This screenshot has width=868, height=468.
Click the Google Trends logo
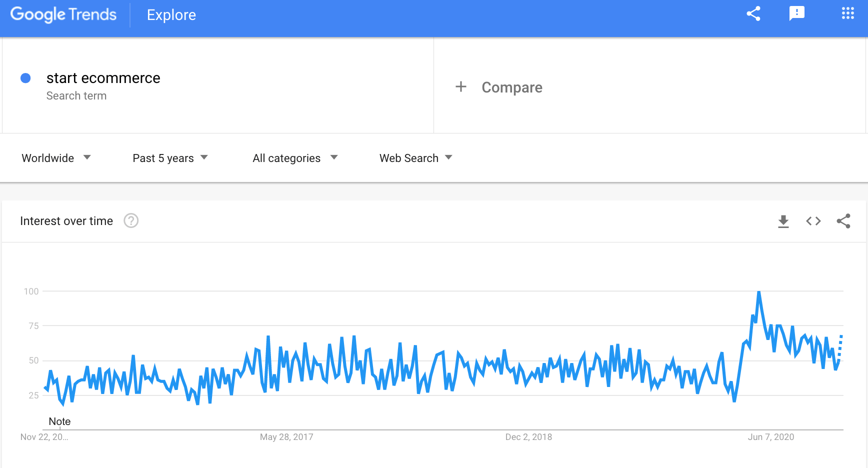(63, 14)
